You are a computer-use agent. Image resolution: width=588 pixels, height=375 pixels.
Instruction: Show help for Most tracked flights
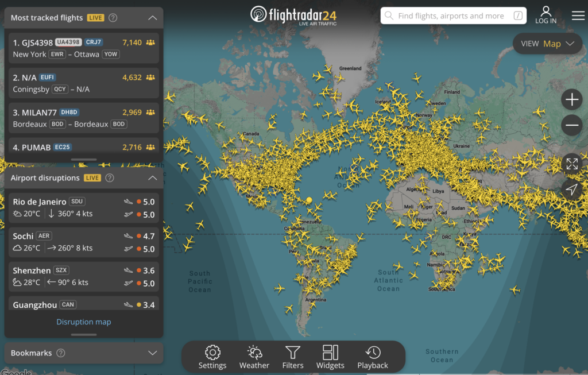(x=113, y=18)
